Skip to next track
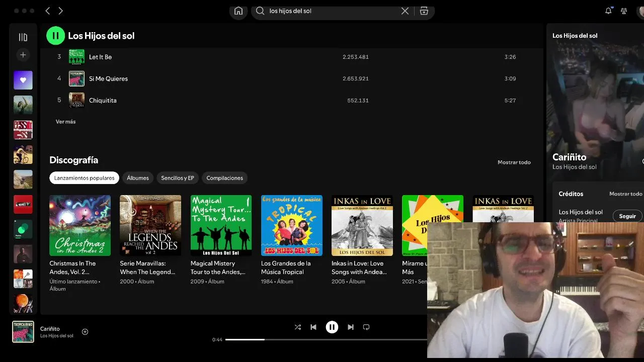Viewport: 644px width, 362px height. [x=351, y=327]
